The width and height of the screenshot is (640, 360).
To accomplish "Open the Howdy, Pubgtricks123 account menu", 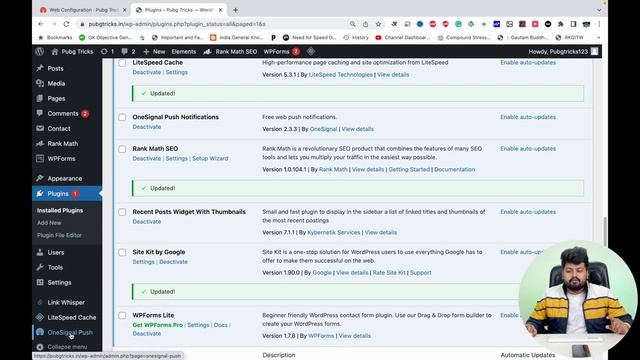I will [x=563, y=51].
